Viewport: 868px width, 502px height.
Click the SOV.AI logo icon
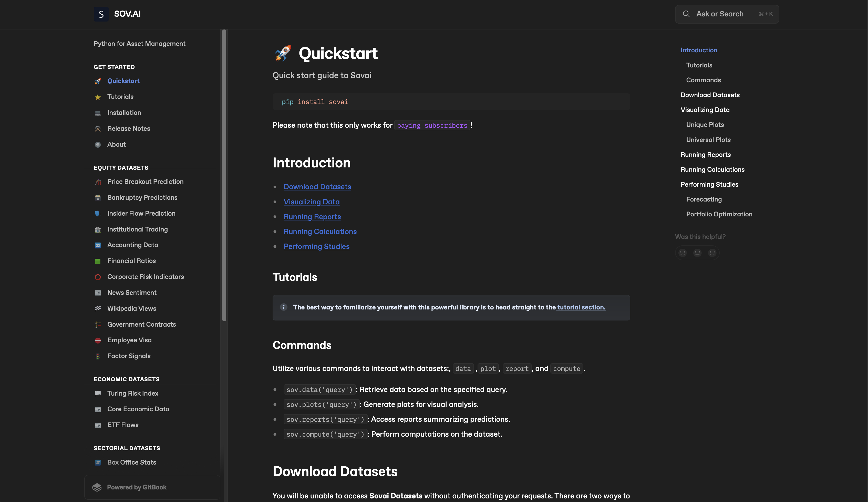(x=101, y=14)
